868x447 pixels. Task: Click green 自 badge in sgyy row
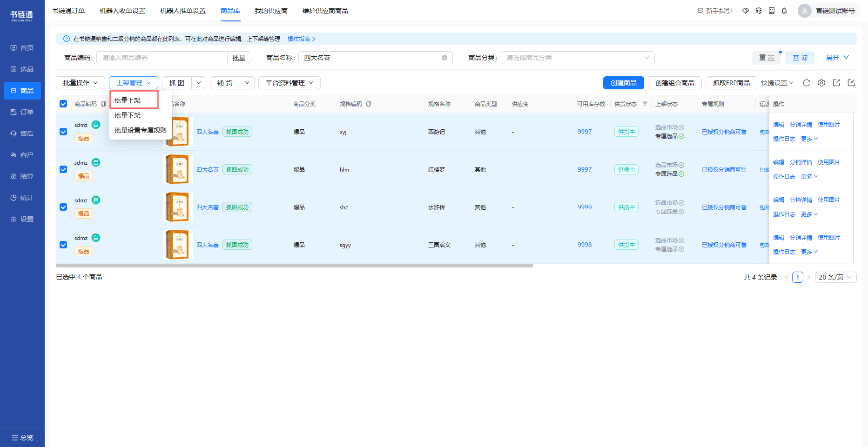(x=96, y=238)
